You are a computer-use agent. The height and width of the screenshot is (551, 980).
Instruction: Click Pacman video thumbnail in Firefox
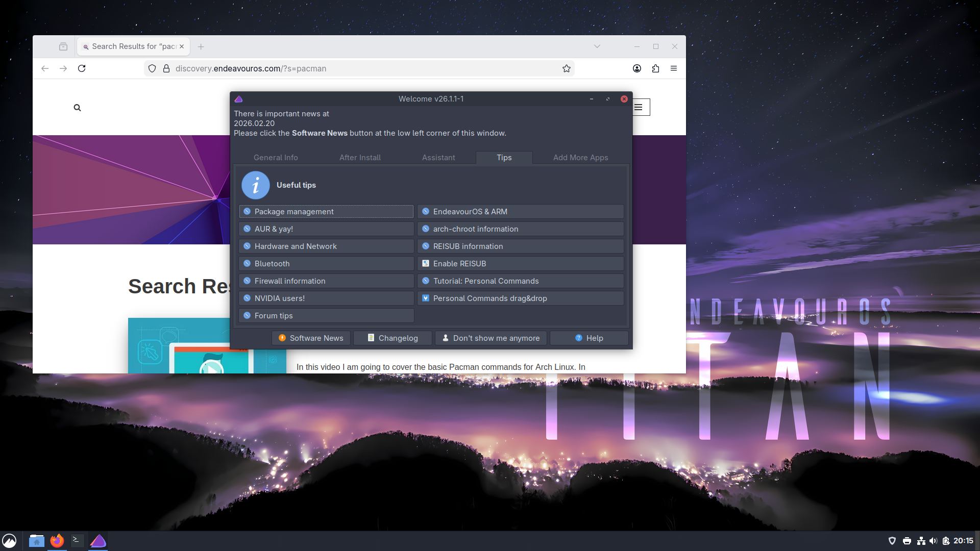(x=207, y=346)
